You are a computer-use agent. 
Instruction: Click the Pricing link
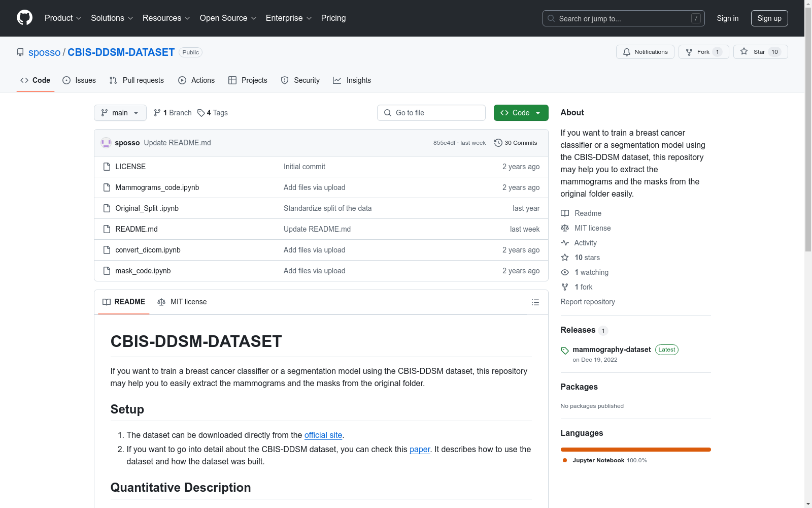point(333,18)
